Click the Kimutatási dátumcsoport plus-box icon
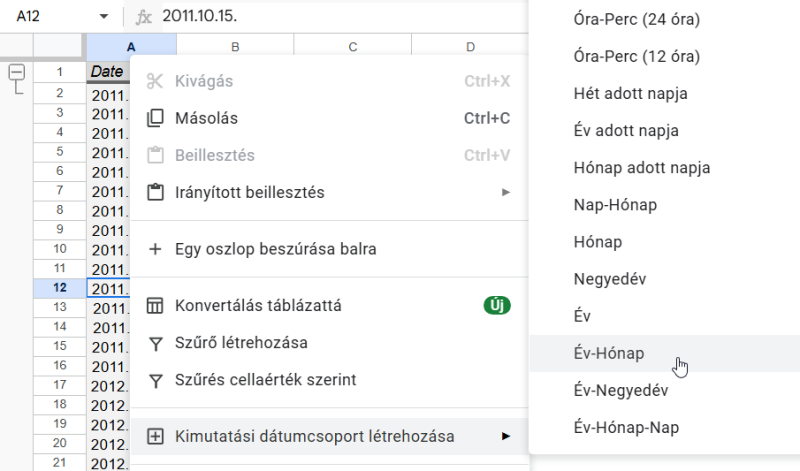Viewport: 800px width, 471px height. 155,436
